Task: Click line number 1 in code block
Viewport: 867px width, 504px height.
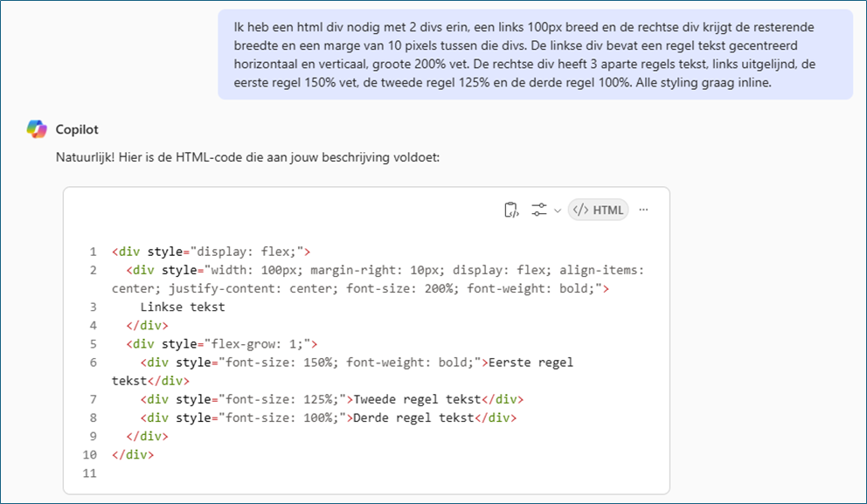Action: (x=93, y=252)
